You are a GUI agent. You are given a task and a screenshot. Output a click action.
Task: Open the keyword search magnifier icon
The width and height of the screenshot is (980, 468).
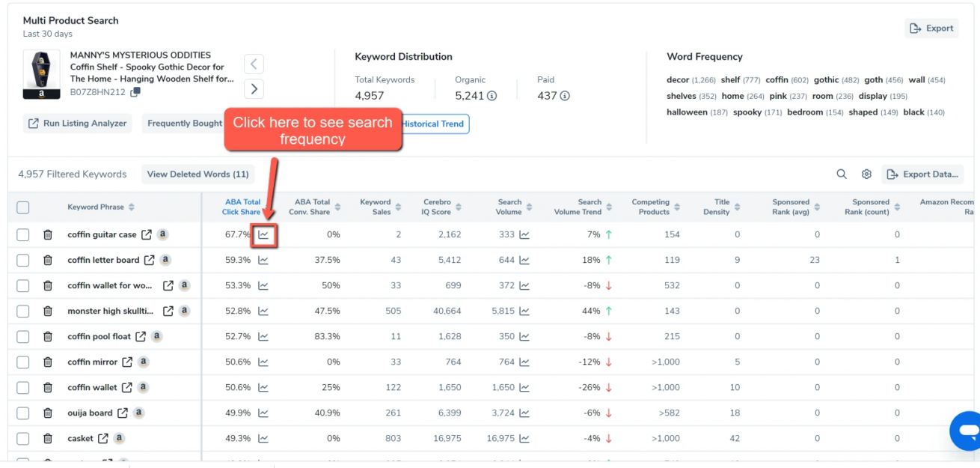coord(841,174)
